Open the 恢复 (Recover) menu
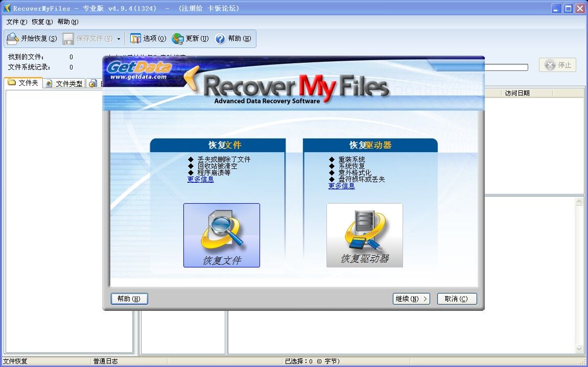Viewport: 588px width, 367px height. pos(42,22)
